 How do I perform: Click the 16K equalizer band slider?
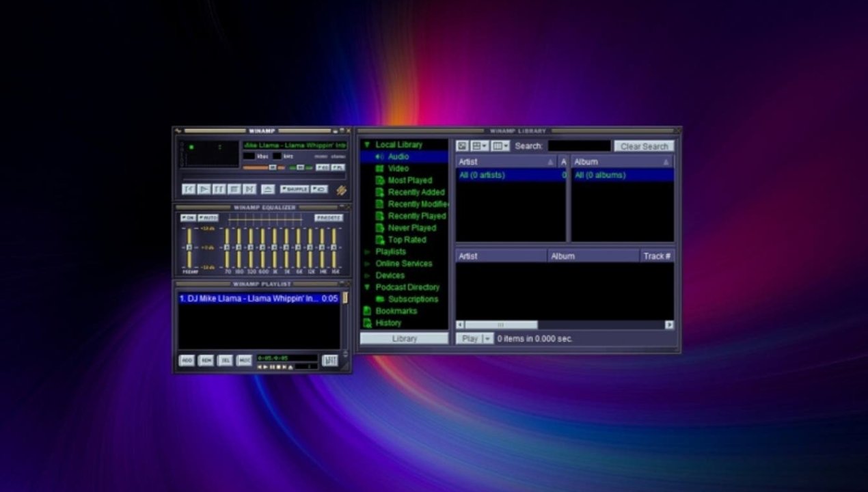[334, 248]
